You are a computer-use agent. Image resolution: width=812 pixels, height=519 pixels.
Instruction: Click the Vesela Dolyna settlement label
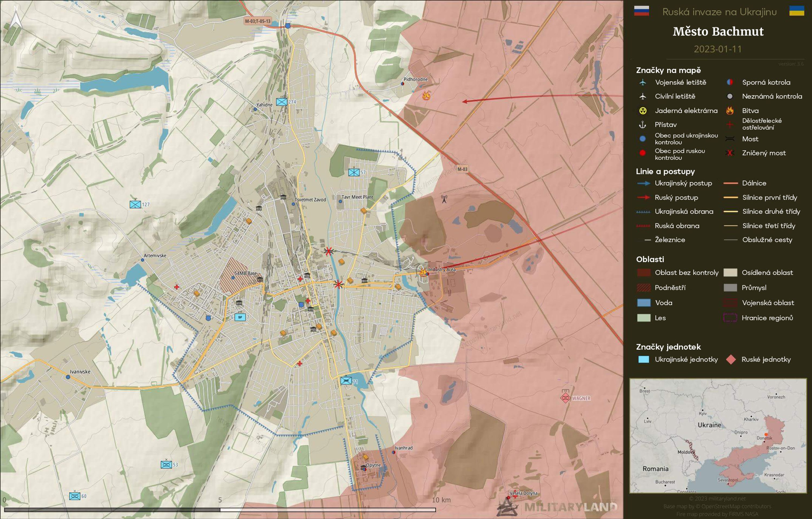pyautogui.click(x=523, y=493)
